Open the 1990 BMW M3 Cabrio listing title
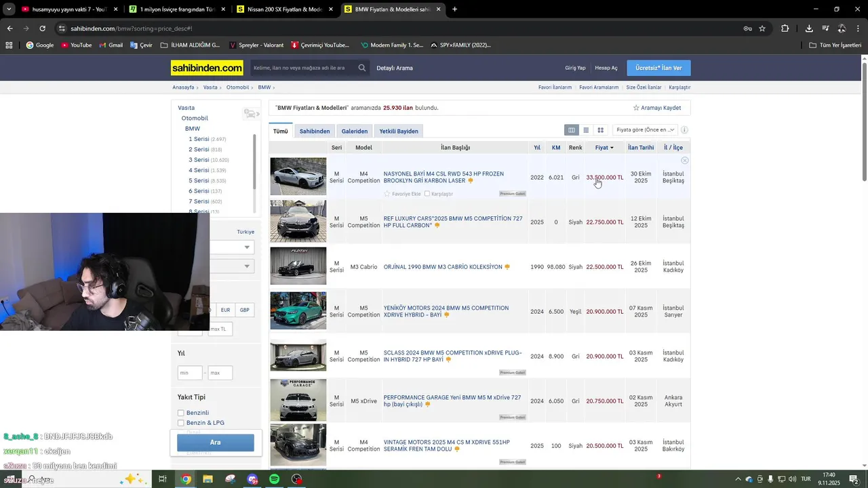Image resolution: width=868 pixels, height=488 pixels. [443, 267]
